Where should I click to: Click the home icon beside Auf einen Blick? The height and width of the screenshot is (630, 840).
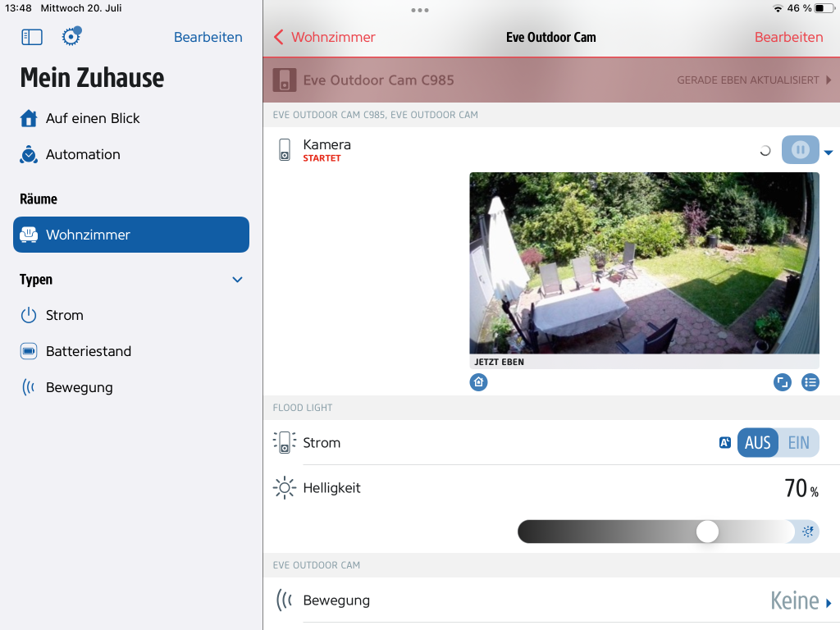click(29, 118)
